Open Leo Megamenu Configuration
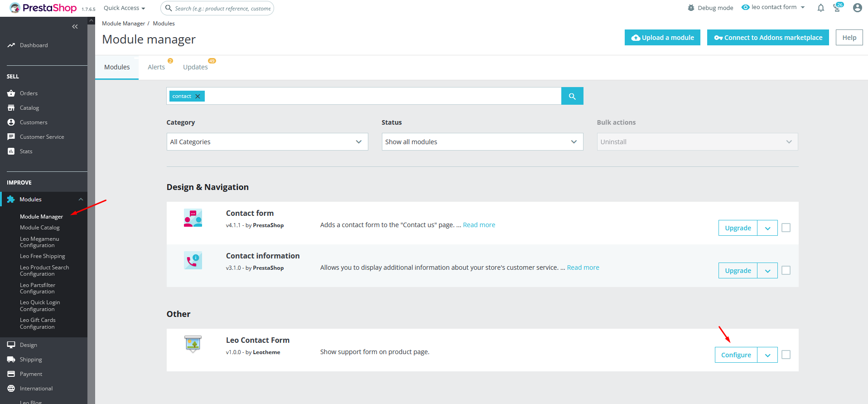This screenshot has width=868, height=404. (39, 242)
